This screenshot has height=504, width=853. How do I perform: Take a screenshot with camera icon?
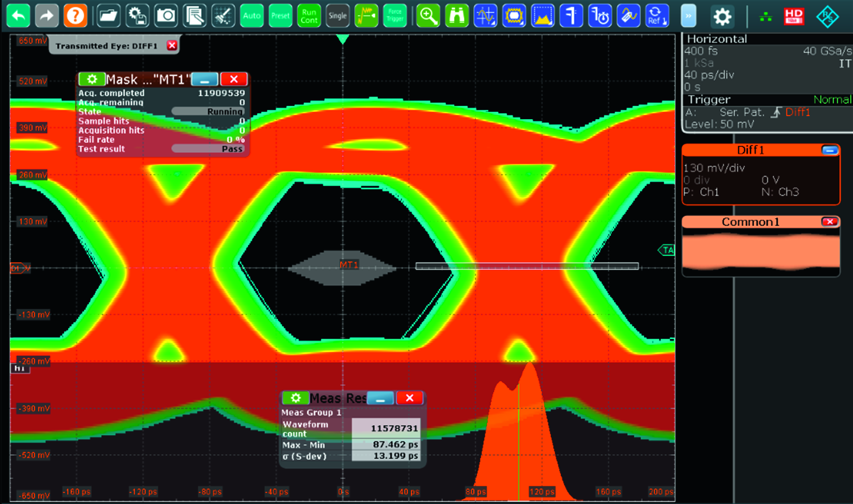(x=166, y=16)
